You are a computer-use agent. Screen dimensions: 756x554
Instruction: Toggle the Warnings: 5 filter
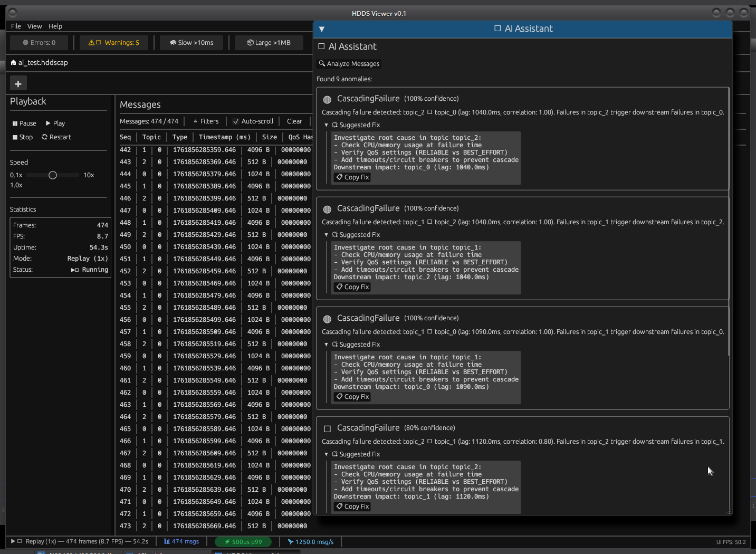click(114, 43)
